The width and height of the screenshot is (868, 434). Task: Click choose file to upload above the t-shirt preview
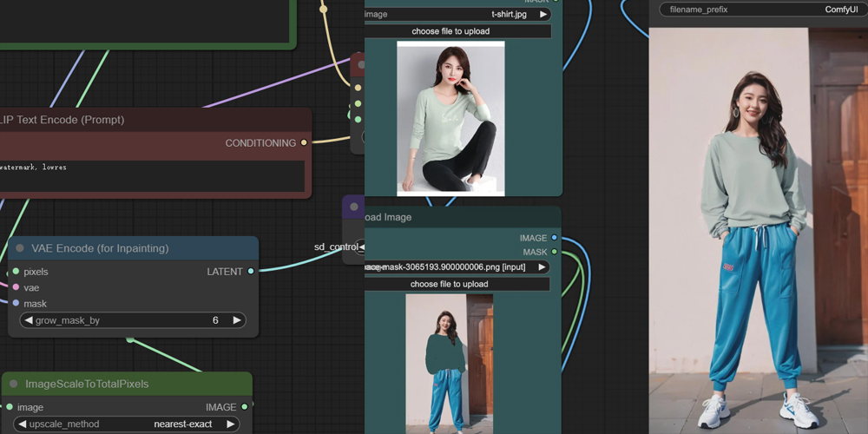tap(457, 31)
